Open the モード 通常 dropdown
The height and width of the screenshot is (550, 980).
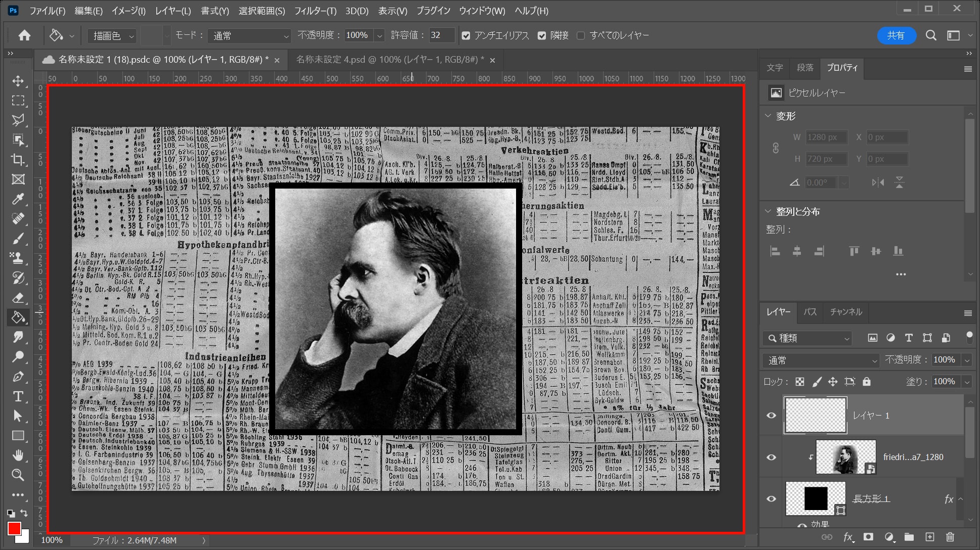[x=250, y=36]
